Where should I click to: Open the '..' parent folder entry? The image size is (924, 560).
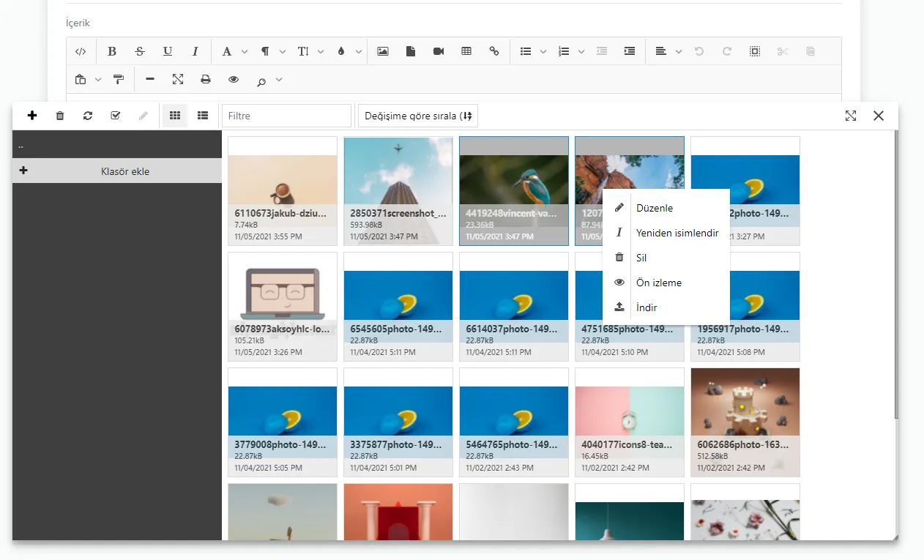[x=117, y=145]
